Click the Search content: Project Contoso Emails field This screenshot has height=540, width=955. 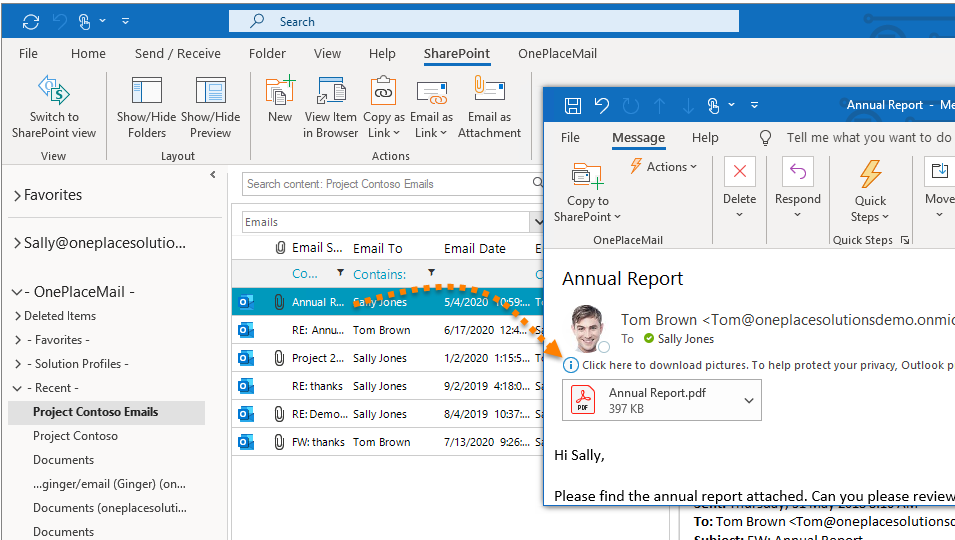coord(387,184)
